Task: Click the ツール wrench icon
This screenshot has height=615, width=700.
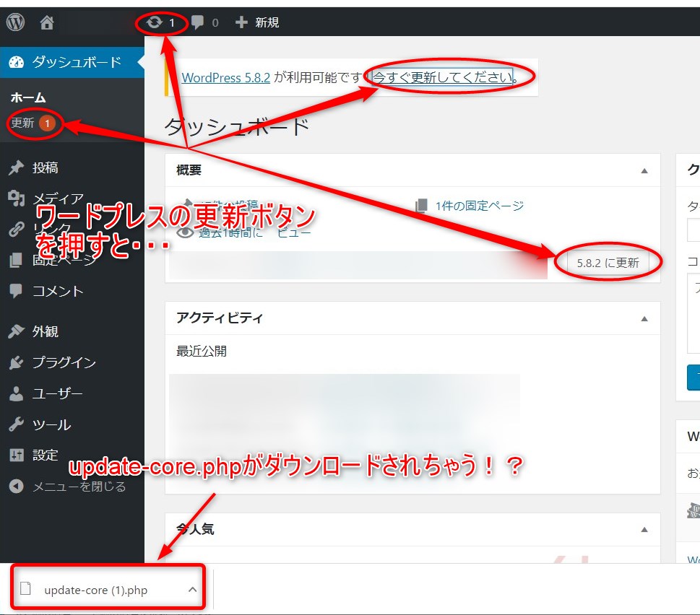Action: [16, 424]
